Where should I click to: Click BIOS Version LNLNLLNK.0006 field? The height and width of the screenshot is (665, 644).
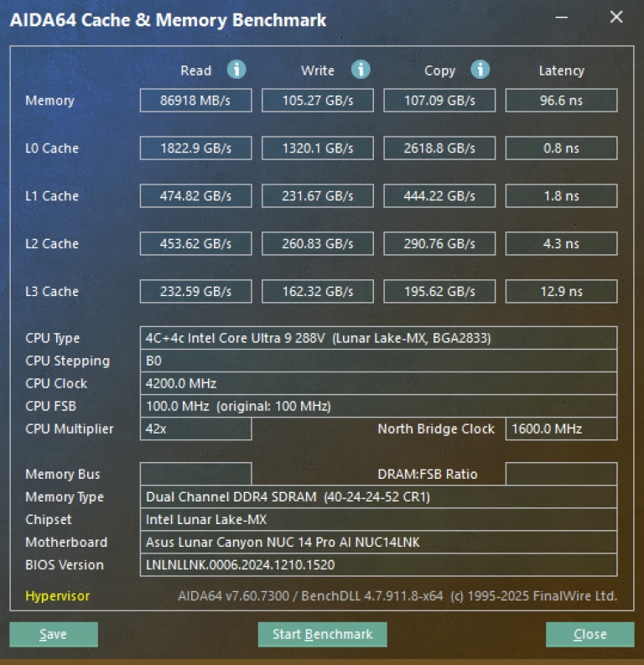378,565
